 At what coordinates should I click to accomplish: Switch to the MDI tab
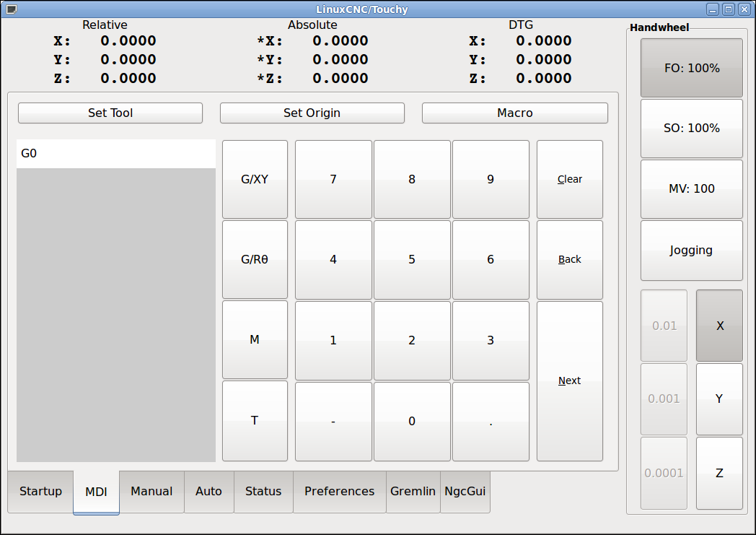pyautogui.click(x=97, y=492)
